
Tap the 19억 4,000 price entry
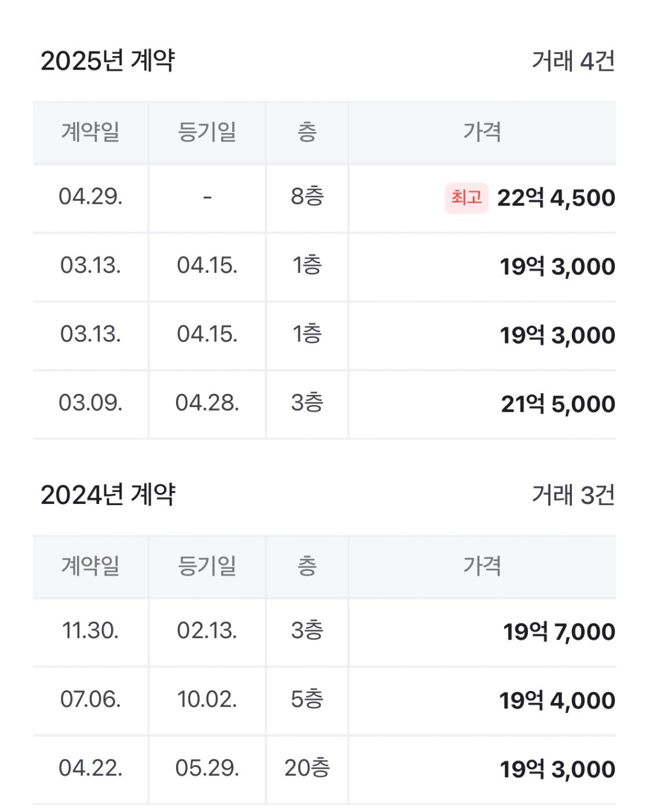point(557,701)
